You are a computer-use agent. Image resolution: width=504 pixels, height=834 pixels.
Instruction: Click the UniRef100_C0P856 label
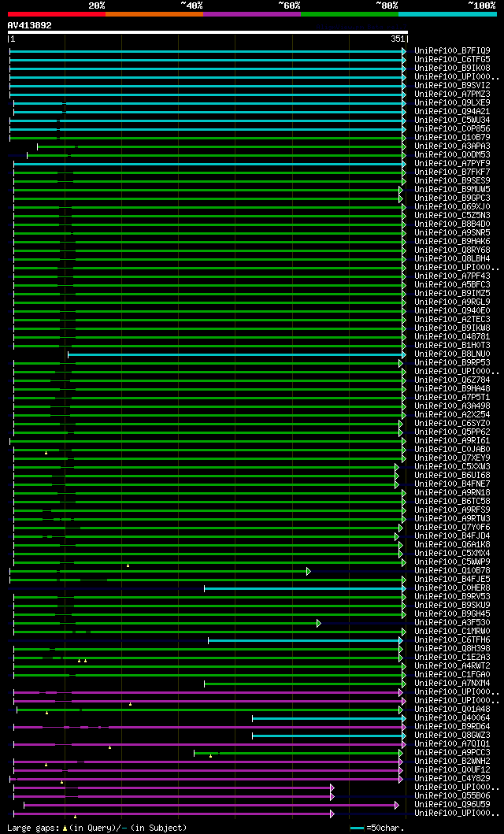click(453, 128)
